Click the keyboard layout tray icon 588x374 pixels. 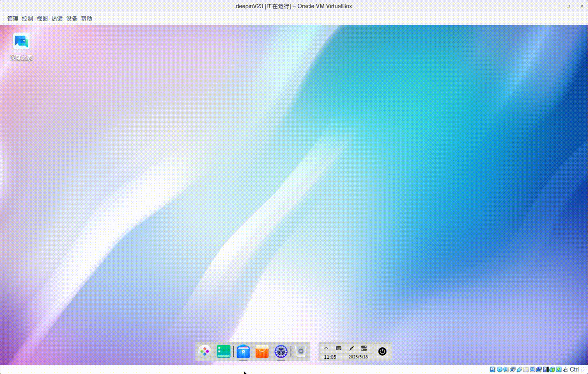coord(338,348)
